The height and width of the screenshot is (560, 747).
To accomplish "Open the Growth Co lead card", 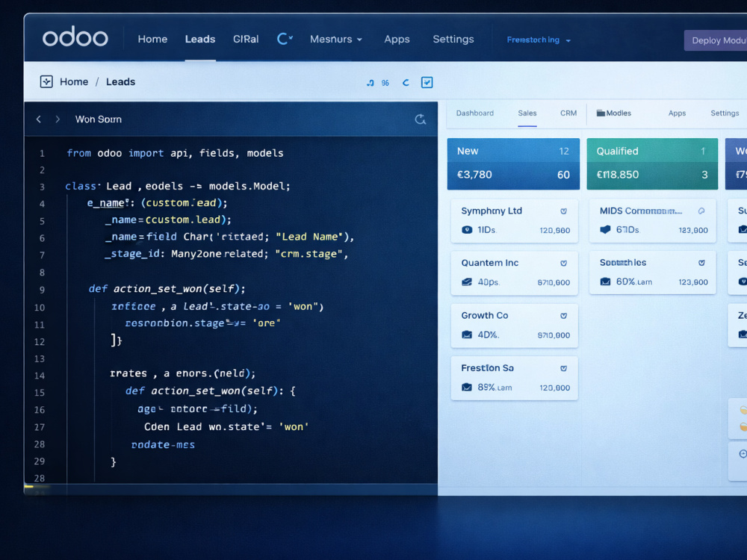I will point(515,326).
